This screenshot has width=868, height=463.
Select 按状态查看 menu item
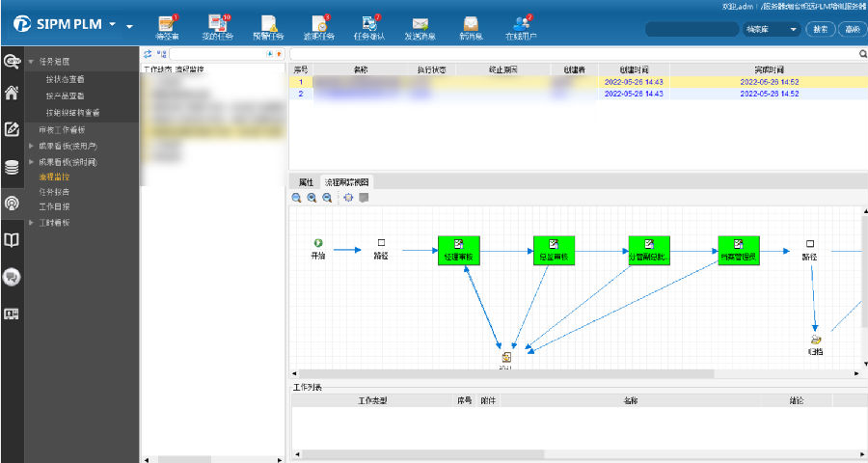tap(66, 79)
